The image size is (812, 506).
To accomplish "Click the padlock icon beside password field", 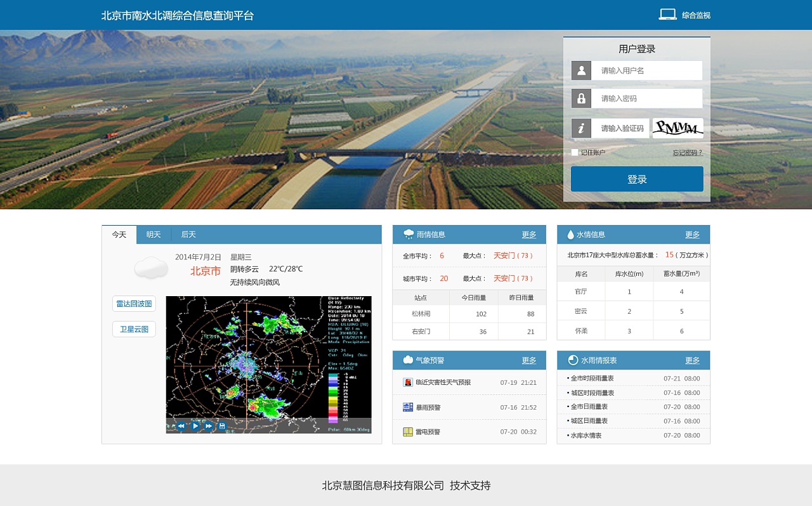I will point(581,98).
